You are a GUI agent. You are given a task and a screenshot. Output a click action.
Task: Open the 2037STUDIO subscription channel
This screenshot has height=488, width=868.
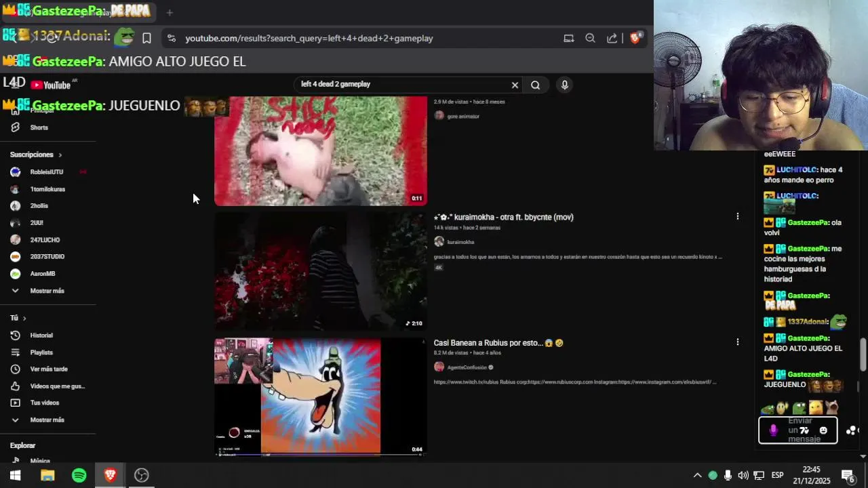[47, 257]
